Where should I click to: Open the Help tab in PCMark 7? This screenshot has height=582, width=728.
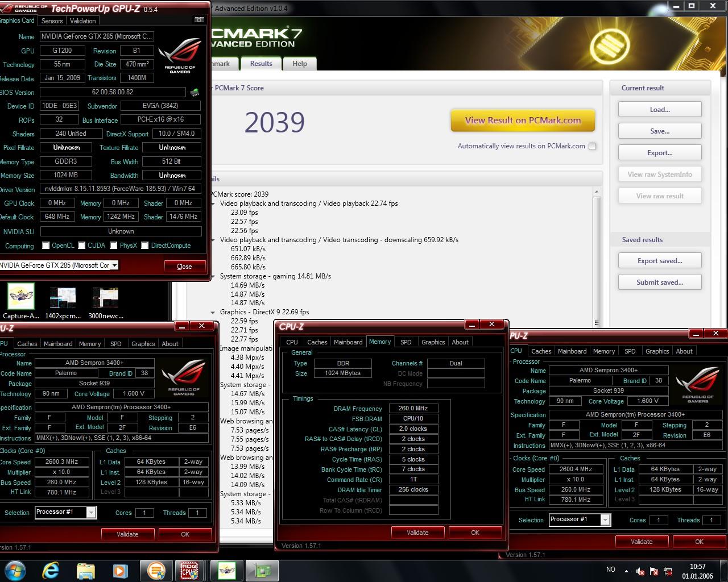pos(300,64)
